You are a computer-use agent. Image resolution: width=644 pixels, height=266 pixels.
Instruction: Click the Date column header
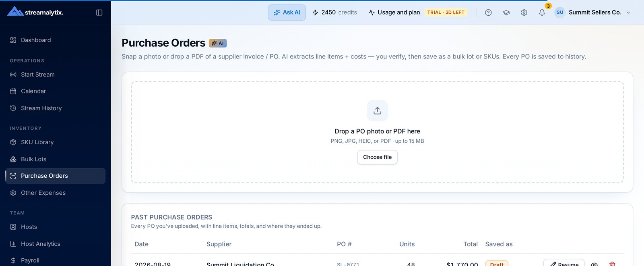click(142, 244)
